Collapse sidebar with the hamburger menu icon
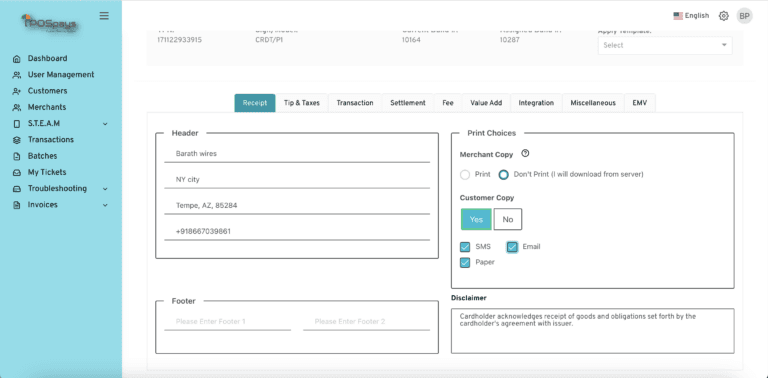Image resolution: width=768 pixels, height=378 pixels. (104, 16)
